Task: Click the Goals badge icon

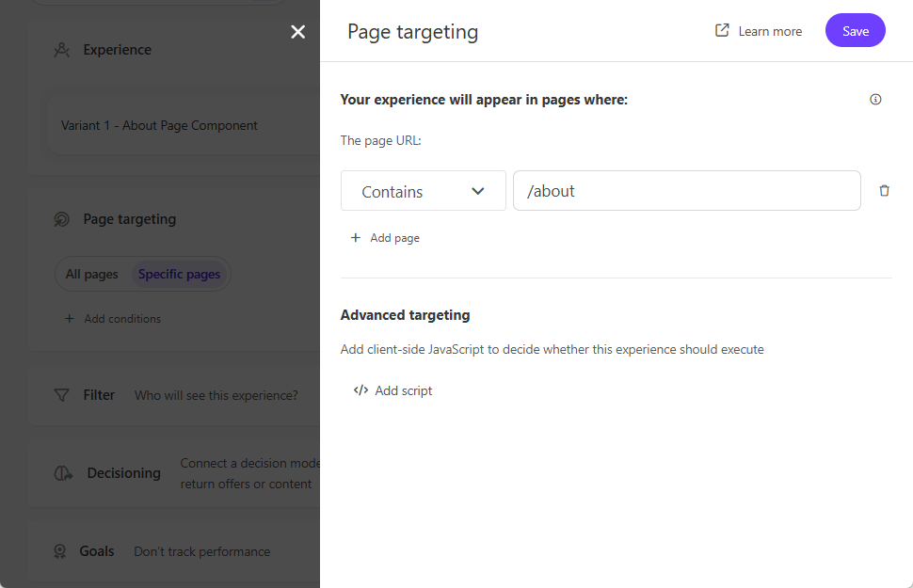Action: pyautogui.click(x=60, y=551)
